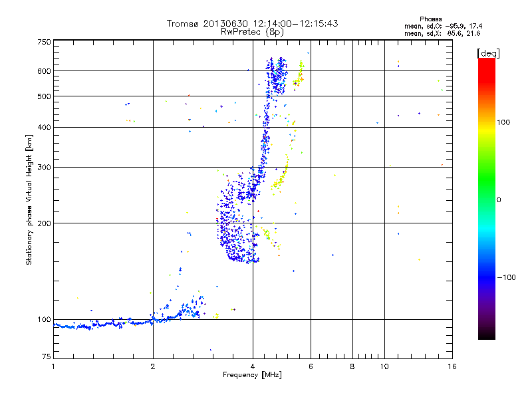Click the 'Frequency [MHz]' axis label
The image size is (532, 399).
(x=252, y=375)
